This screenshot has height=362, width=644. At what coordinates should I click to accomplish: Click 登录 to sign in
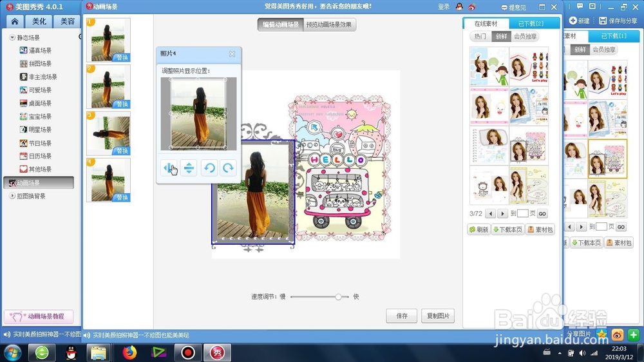(444, 7)
